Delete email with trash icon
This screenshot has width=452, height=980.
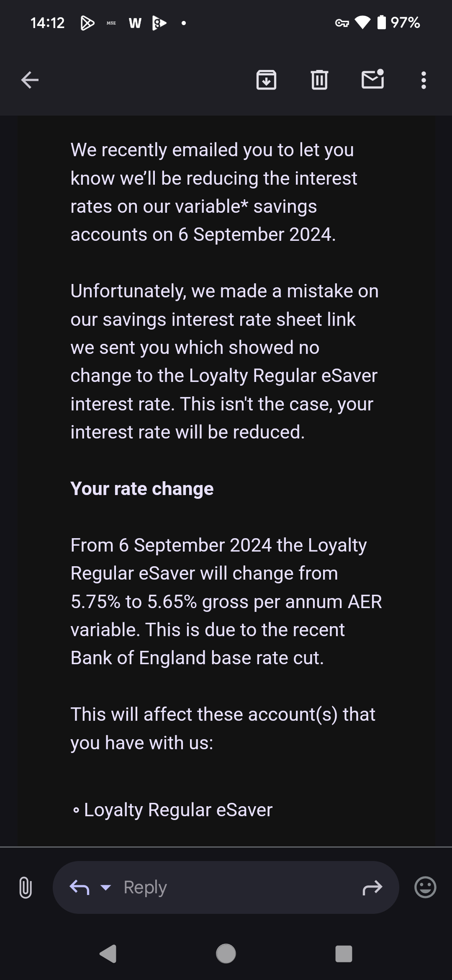click(319, 80)
